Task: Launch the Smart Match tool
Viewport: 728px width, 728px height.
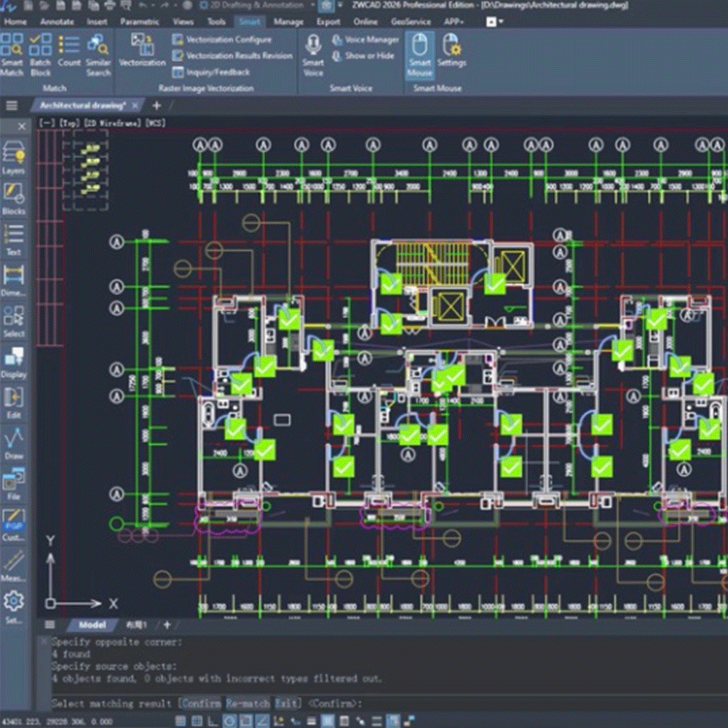Action: click(x=12, y=55)
